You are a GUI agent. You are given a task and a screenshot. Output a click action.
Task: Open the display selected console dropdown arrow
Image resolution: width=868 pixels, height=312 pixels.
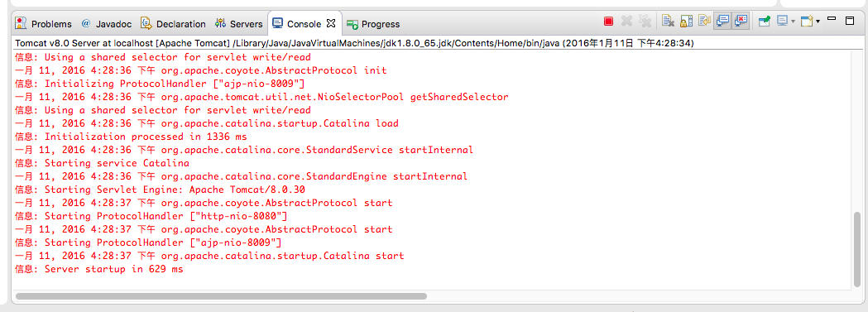pos(793,22)
